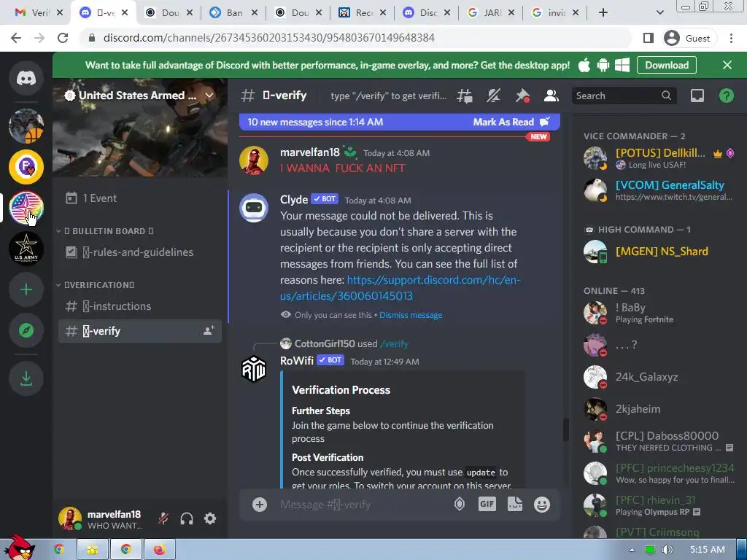
Task: Open member [VCOM] GeneralSalty profile
Action: pyautogui.click(x=659, y=190)
